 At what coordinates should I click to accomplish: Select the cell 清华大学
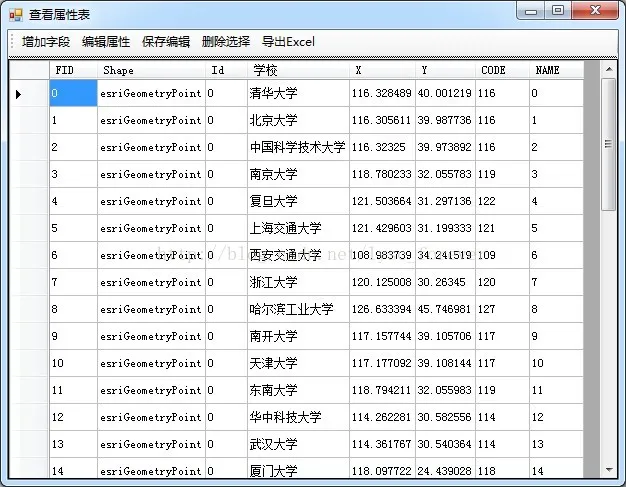click(x=298, y=93)
